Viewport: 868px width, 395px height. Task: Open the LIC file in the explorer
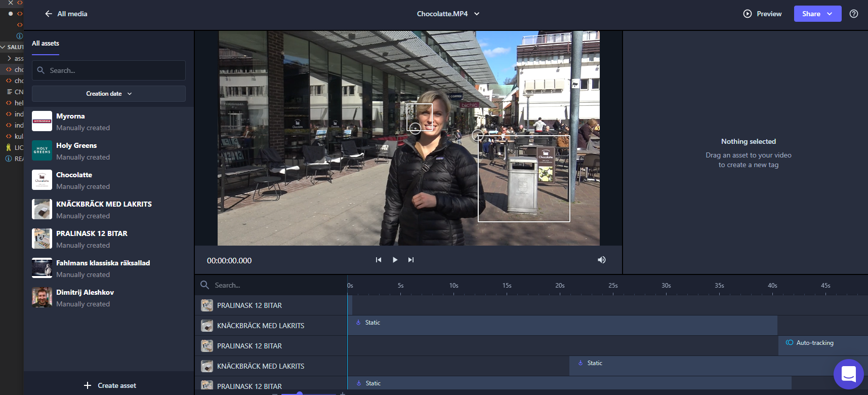[x=14, y=147]
